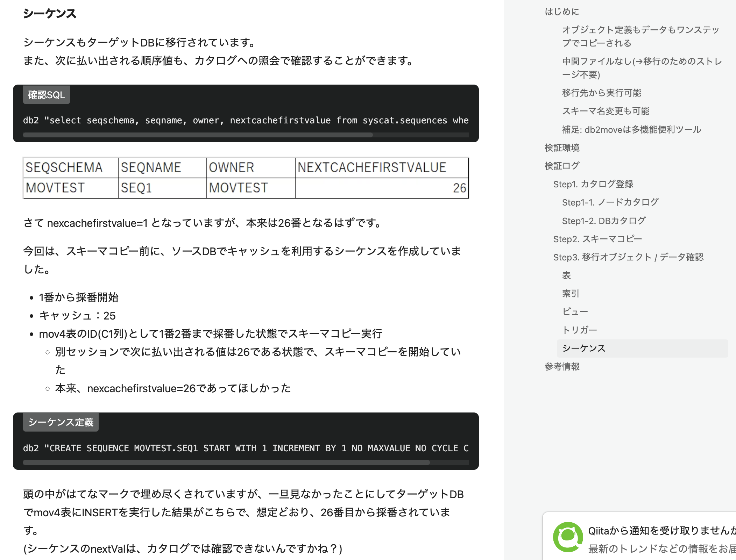Select ビュー in the table of contents

575,311
